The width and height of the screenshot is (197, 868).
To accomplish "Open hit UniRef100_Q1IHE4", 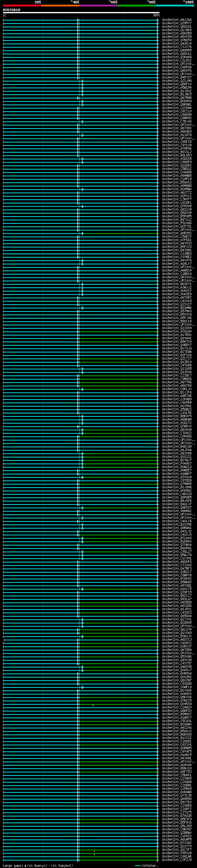I will pyautogui.click(x=177, y=30).
